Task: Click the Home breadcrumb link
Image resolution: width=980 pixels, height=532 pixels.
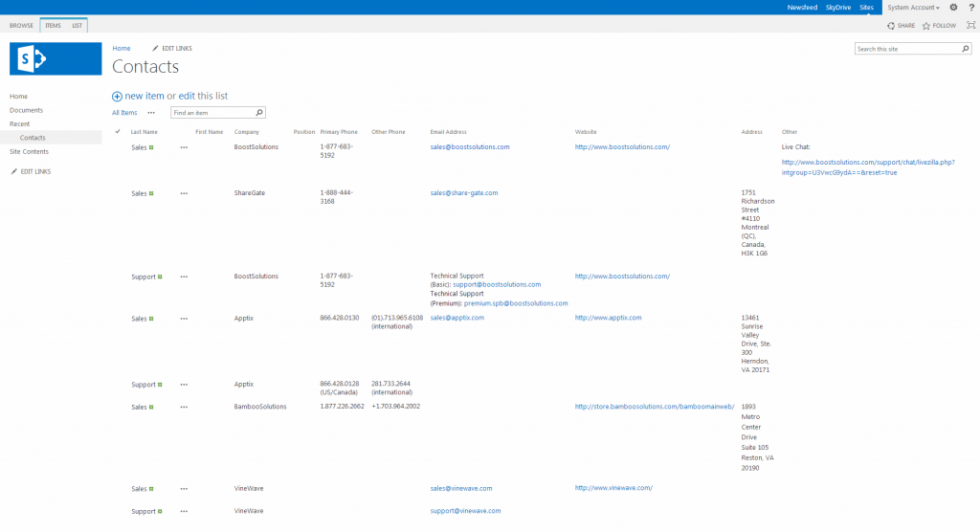Action: (122, 48)
